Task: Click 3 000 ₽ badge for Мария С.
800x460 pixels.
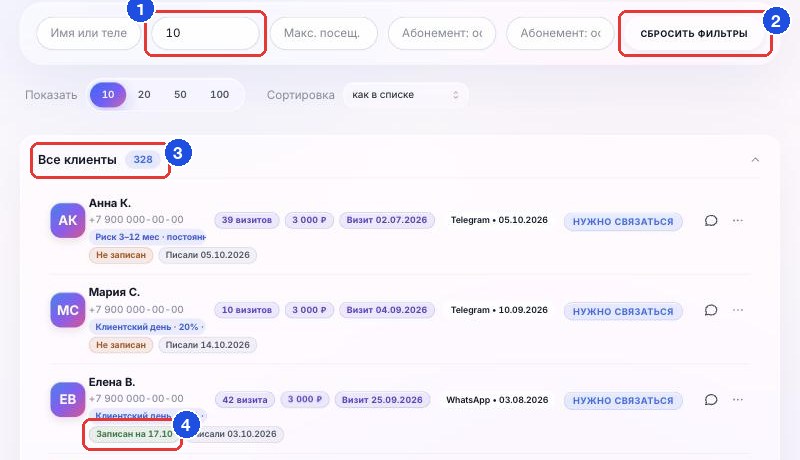Action: (x=309, y=310)
